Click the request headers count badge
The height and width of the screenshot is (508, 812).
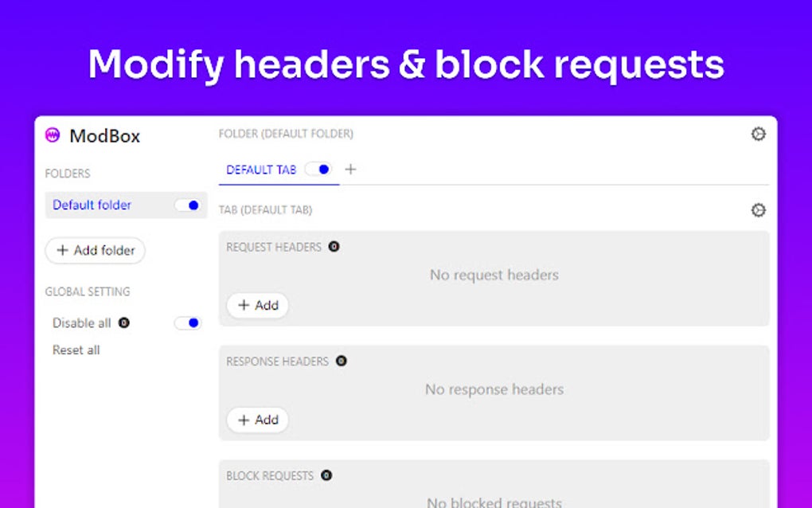334,247
